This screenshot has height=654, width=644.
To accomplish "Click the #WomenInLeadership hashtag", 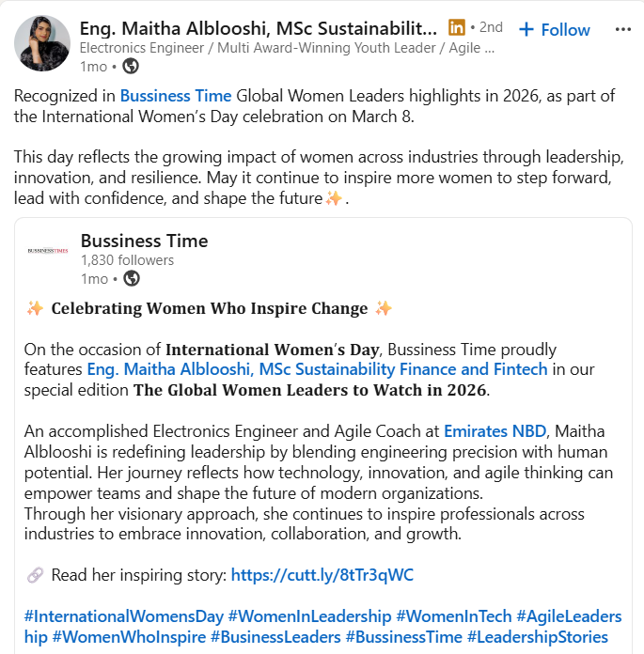I will (309, 616).
